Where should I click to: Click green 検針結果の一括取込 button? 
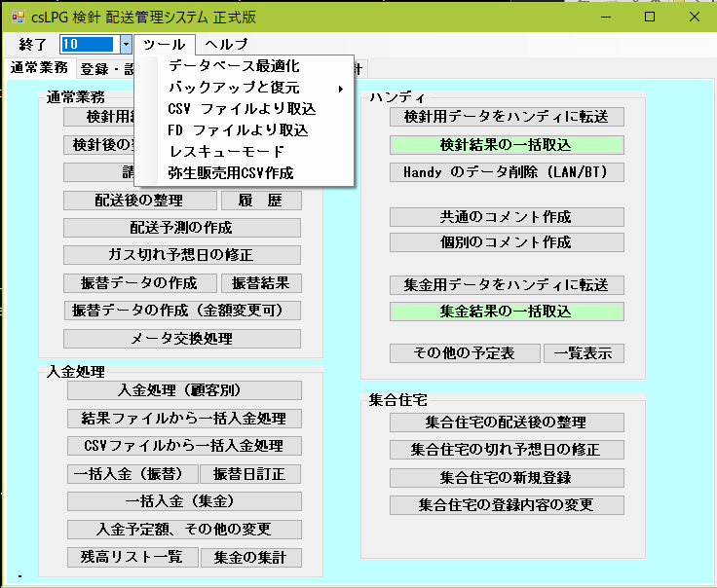506,145
